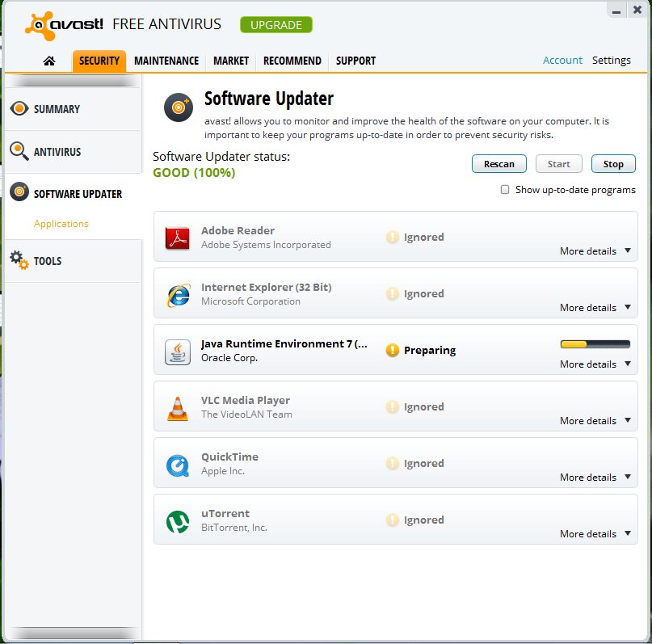
Task: Click the Home icon in navigation bar
Action: 49,61
